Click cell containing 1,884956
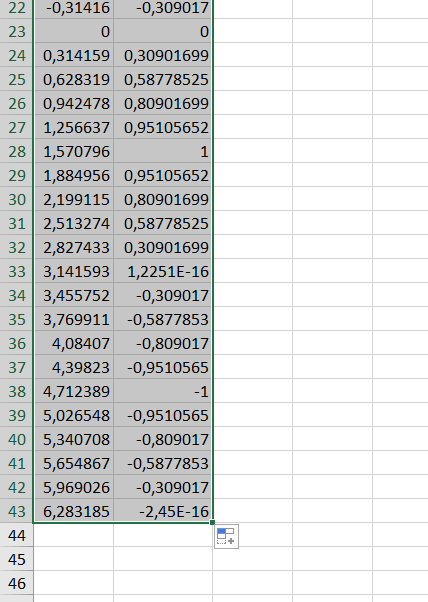The width and height of the screenshot is (428, 602). point(74,175)
